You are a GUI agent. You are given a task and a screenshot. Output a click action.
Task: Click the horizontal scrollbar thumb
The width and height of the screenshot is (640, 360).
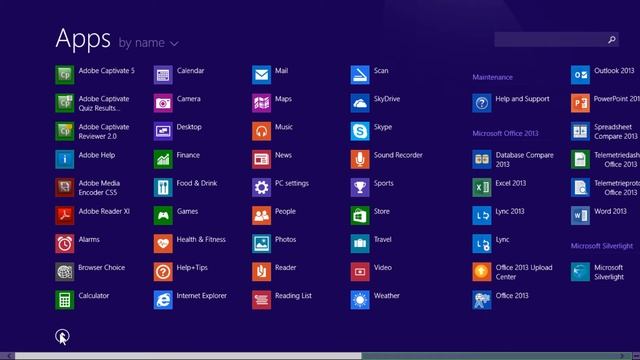[x=188, y=356]
